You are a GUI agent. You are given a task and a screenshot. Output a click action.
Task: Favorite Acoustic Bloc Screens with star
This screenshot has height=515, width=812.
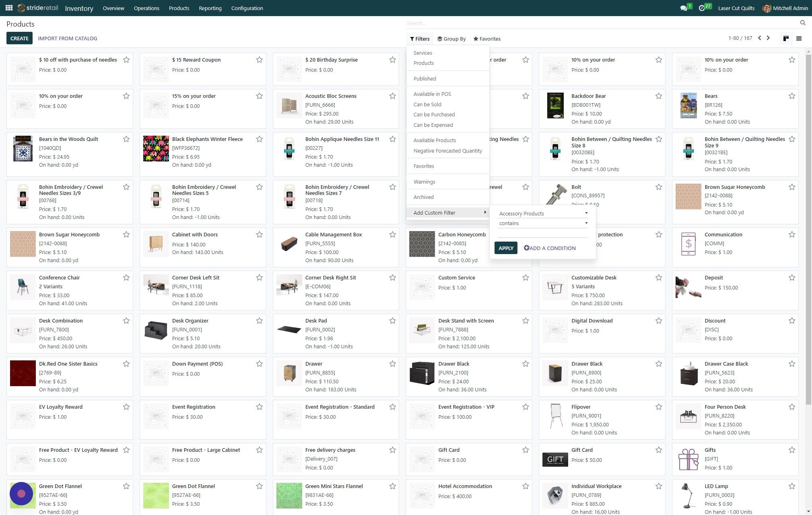point(392,96)
